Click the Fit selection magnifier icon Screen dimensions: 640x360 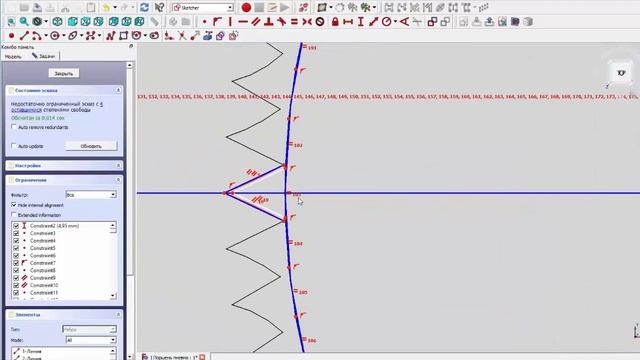click(x=24, y=22)
